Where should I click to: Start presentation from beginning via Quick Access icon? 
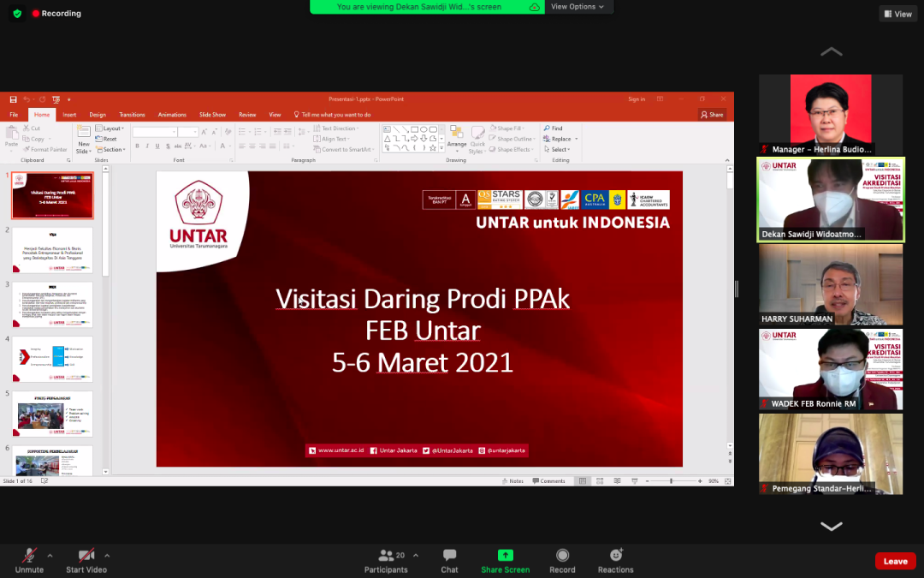[x=56, y=99]
